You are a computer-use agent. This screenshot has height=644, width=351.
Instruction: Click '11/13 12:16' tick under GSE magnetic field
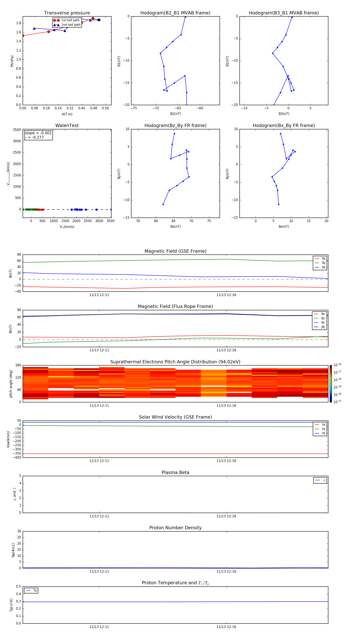[226, 295]
